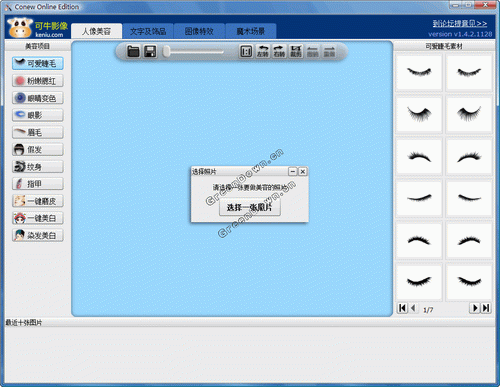The width and height of the screenshot is (500, 387).
Task: Click the 可牛影像 cow logo
Action: point(37,28)
